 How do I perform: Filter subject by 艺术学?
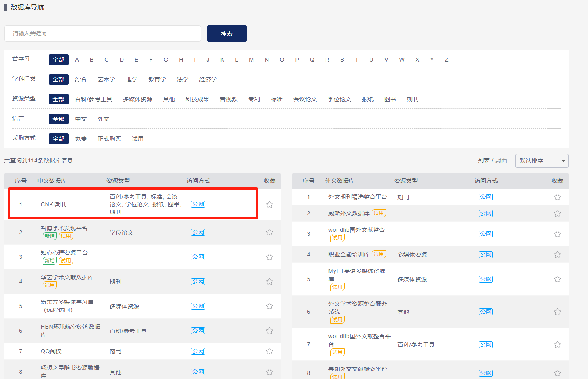pyautogui.click(x=106, y=79)
